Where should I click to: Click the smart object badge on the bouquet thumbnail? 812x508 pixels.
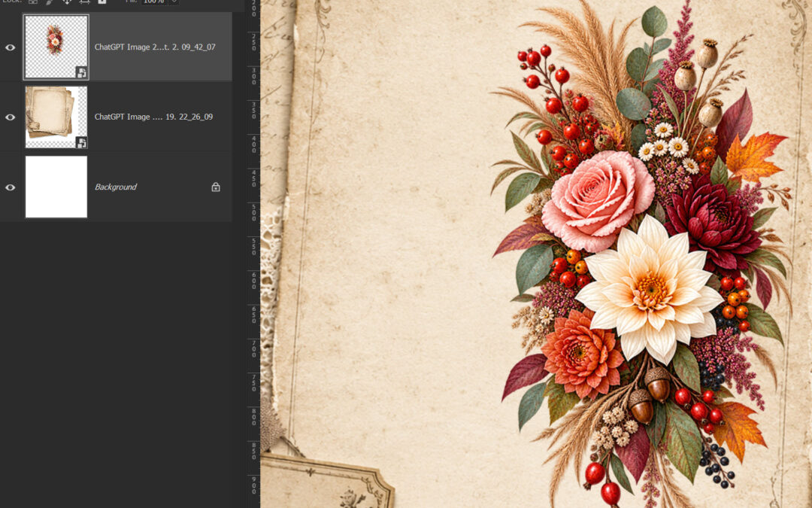pyautogui.click(x=81, y=72)
